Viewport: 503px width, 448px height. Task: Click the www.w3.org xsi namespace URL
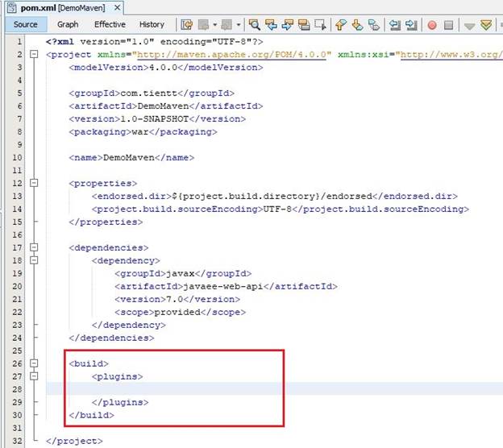[450, 55]
